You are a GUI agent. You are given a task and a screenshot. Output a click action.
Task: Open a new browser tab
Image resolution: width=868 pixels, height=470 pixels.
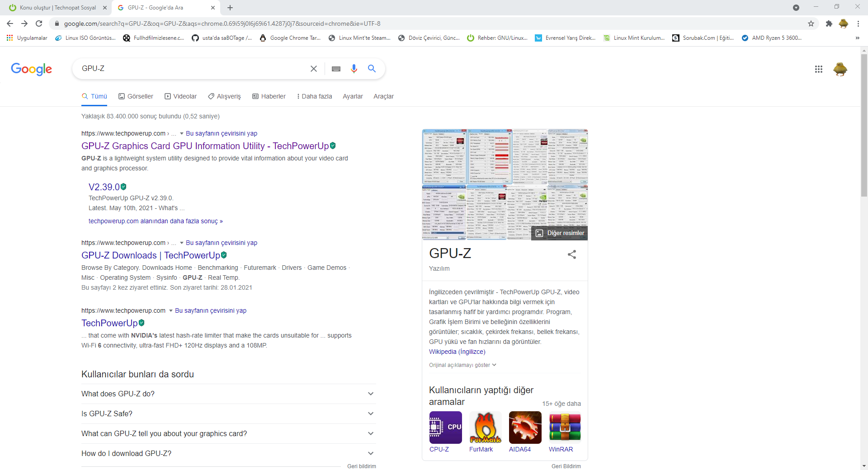pyautogui.click(x=230, y=8)
